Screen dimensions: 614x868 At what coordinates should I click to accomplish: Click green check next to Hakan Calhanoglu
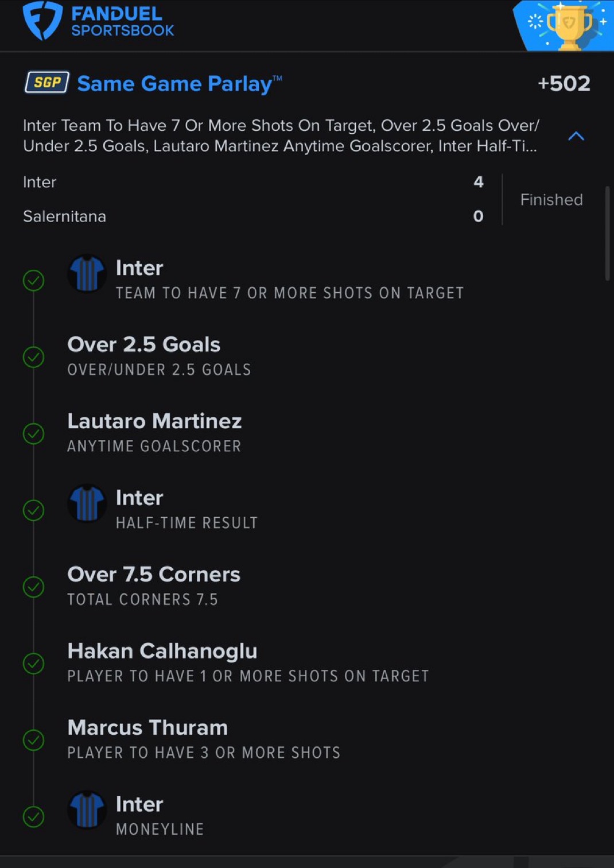tap(33, 664)
